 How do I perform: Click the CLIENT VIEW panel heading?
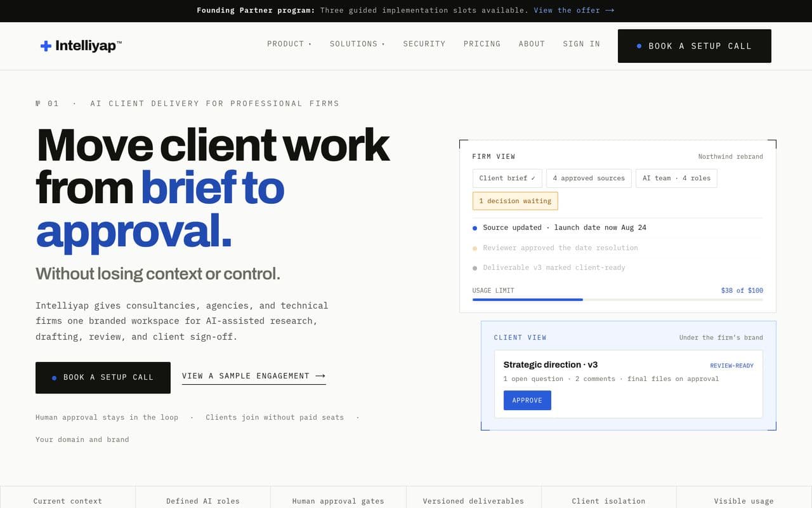click(520, 337)
